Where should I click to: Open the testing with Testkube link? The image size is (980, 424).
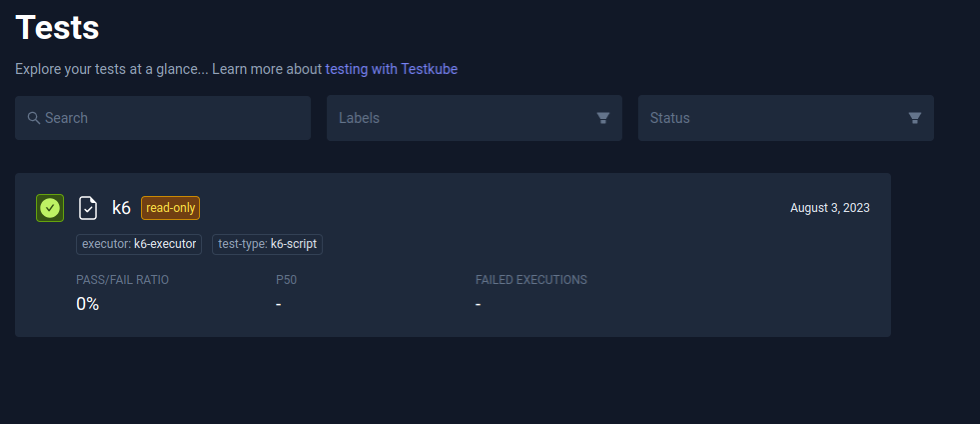391,68
